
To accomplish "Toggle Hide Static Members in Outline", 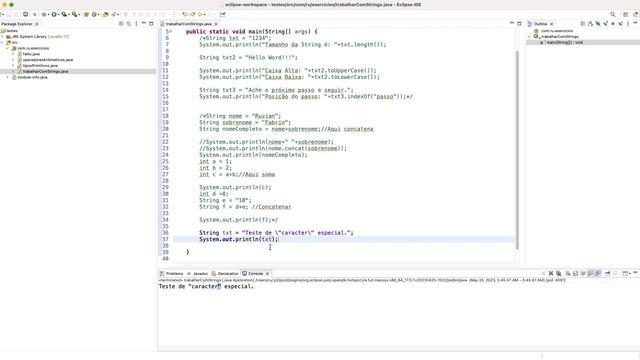I will point(605,24).
